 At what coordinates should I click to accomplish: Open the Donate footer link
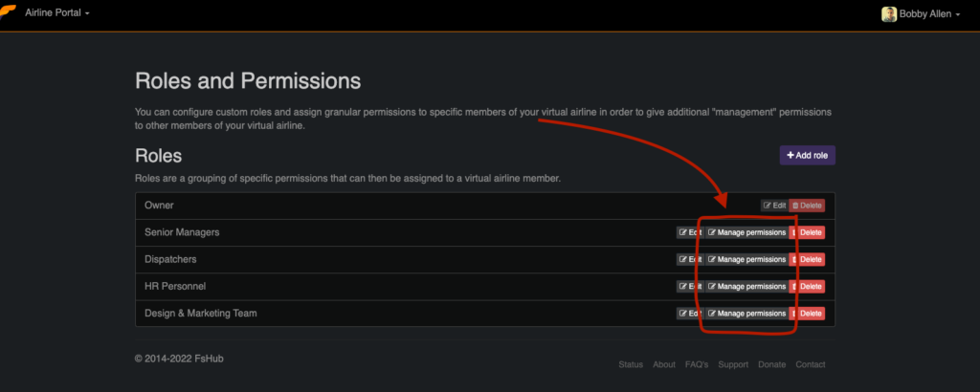click(x=772, y=364)
